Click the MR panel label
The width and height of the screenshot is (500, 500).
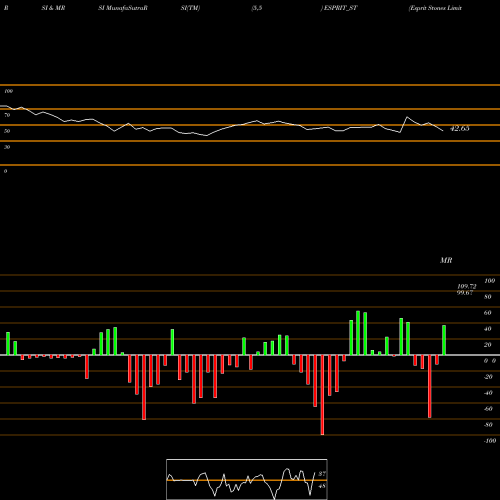point(446,260)
